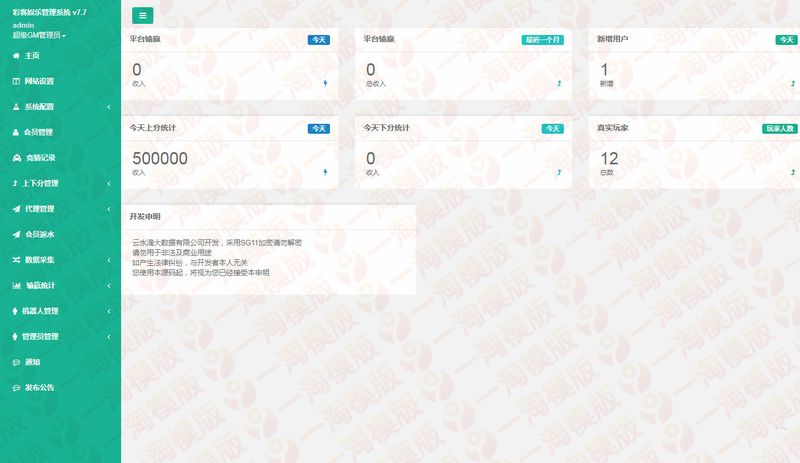800x463 pixels.
Task: Click the arrow icon in 真实玩家 card
Action: 793,172
